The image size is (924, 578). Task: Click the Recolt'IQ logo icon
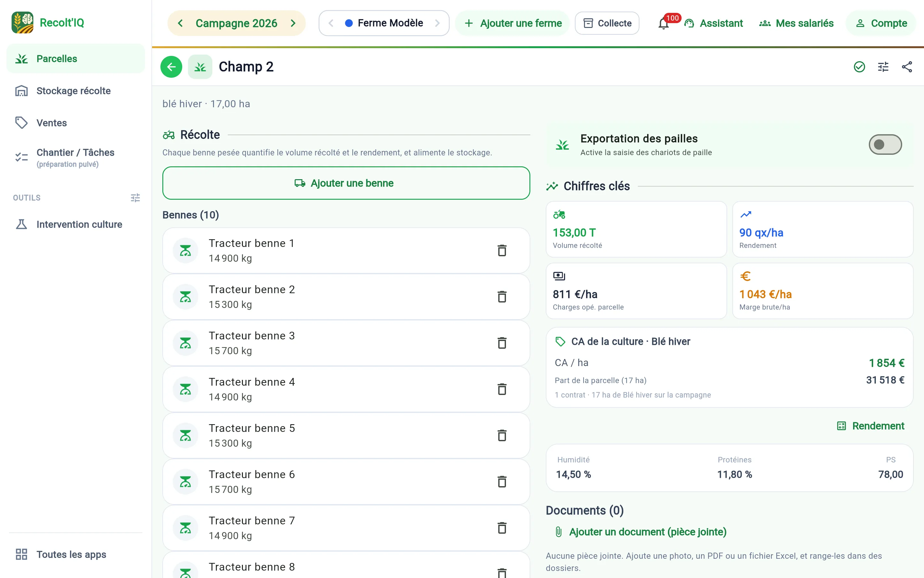pos(22,22)
